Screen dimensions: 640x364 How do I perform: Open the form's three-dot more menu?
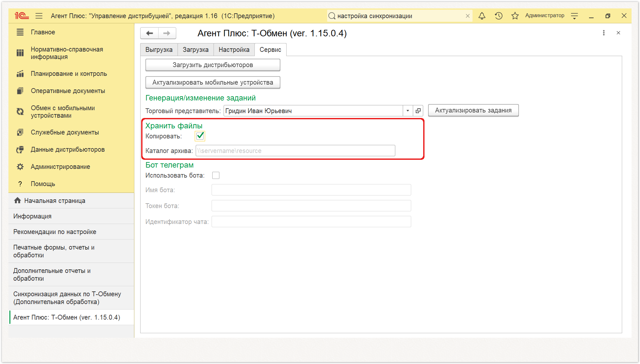pos(604,33)
